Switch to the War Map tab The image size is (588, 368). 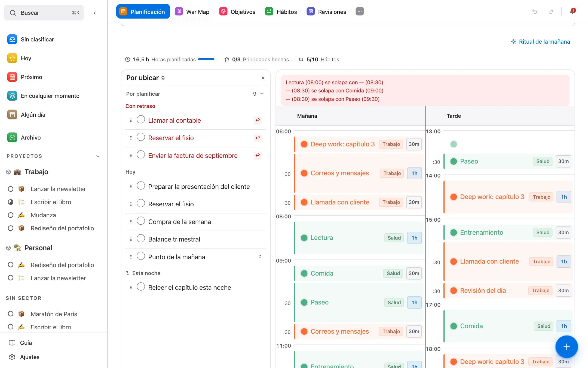(x=192, y=11)
